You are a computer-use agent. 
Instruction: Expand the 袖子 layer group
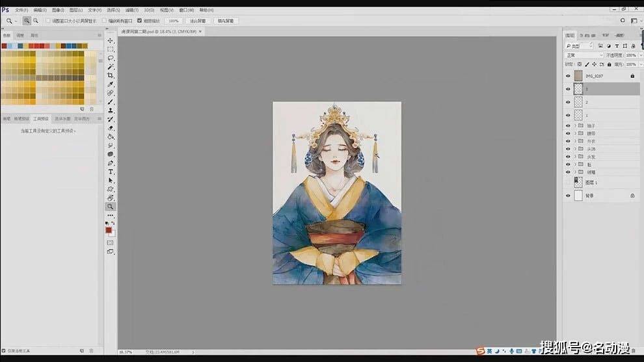tap(574, 125)
